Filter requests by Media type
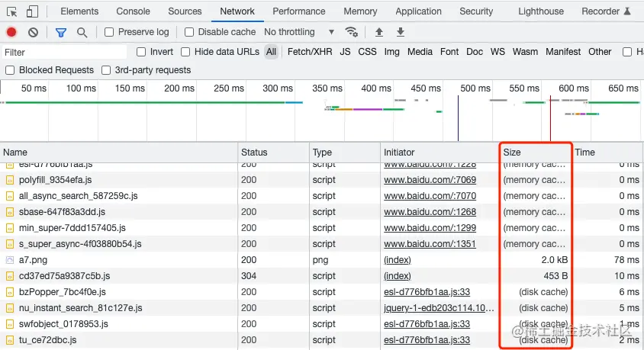 click(x=420, y=52)
